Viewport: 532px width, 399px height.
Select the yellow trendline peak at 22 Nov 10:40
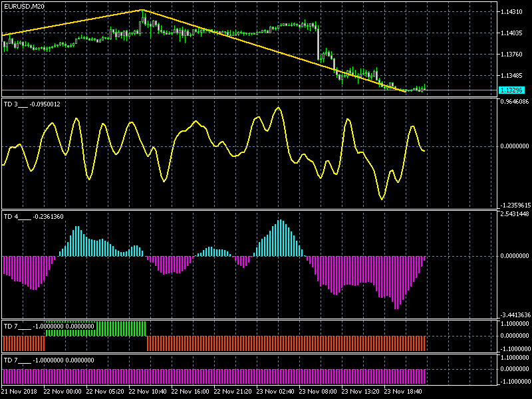[x=142, y=10]
